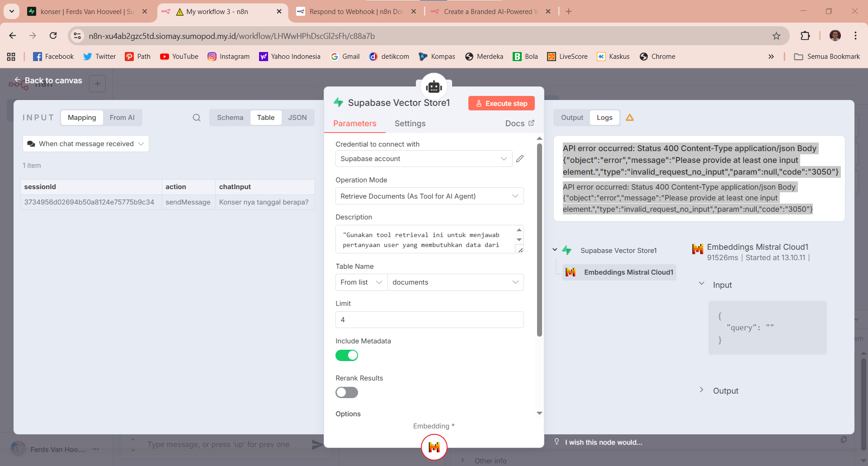Screen dimensions: 868x466
Task: Click the sessionId column header
Action: pyautogui.click(x=91, y=187)
